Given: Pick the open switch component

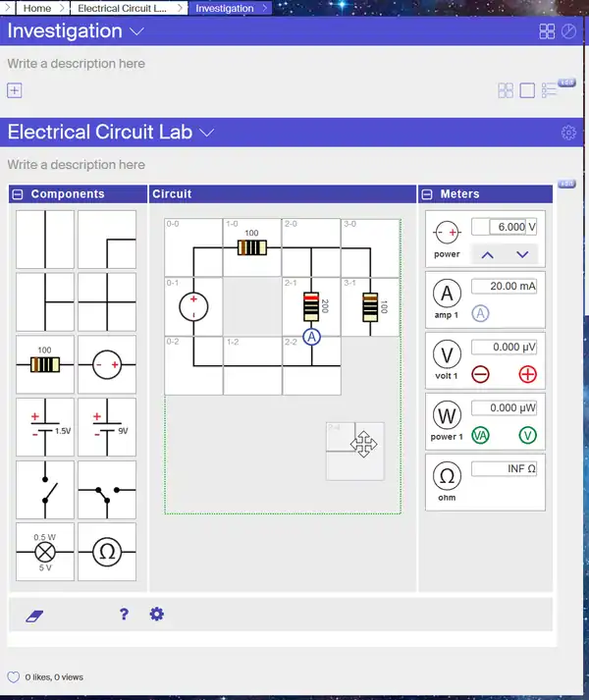Looking at the screenshot, I should point(45,489).
